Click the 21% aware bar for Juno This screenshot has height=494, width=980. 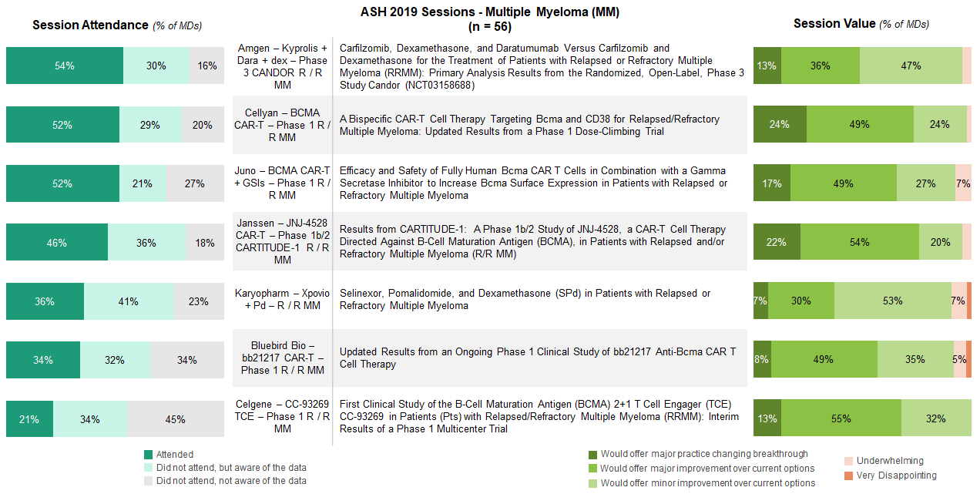click(143, 183)
